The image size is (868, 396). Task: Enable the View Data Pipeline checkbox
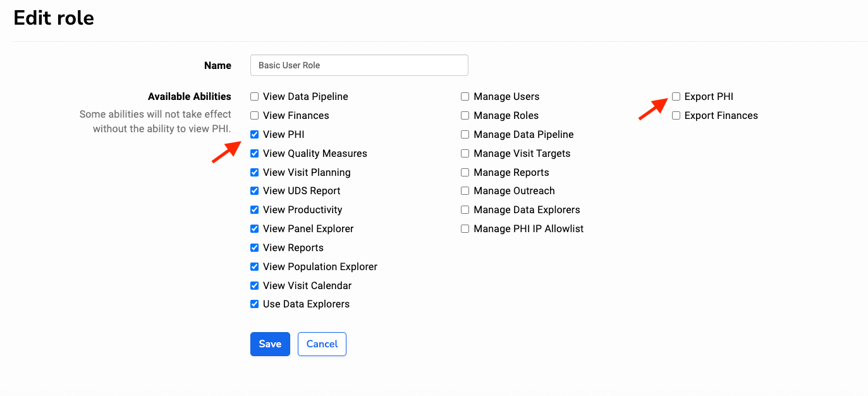(254, 97)
